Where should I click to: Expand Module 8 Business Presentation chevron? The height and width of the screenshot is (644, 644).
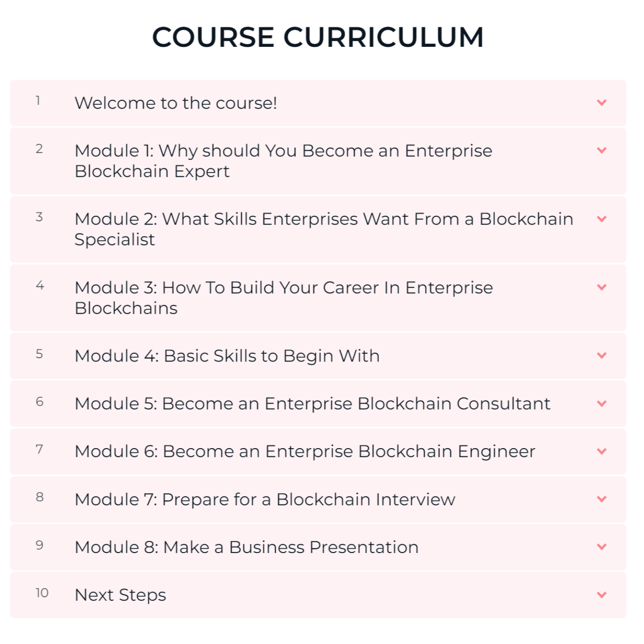click(x=601, y=547)
